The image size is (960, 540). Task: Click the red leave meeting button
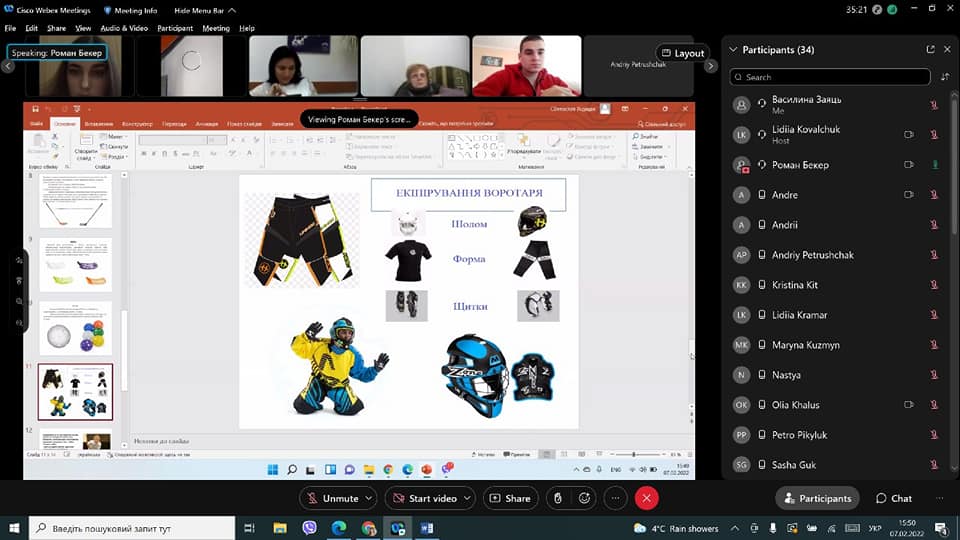(x=647, y=498)
